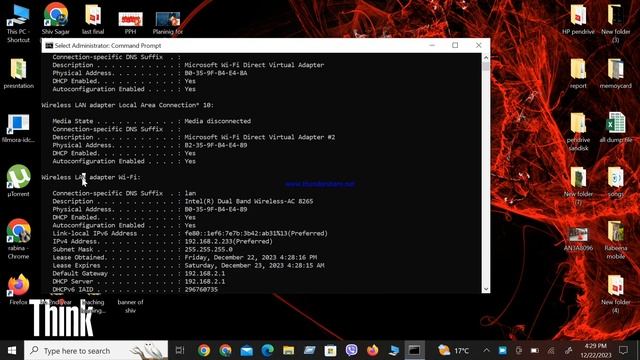The width and height of the screenshot is (640, 360).
Task: Click the Default Gateway 192.168.2.1 line
Action: tap(139, 273)
